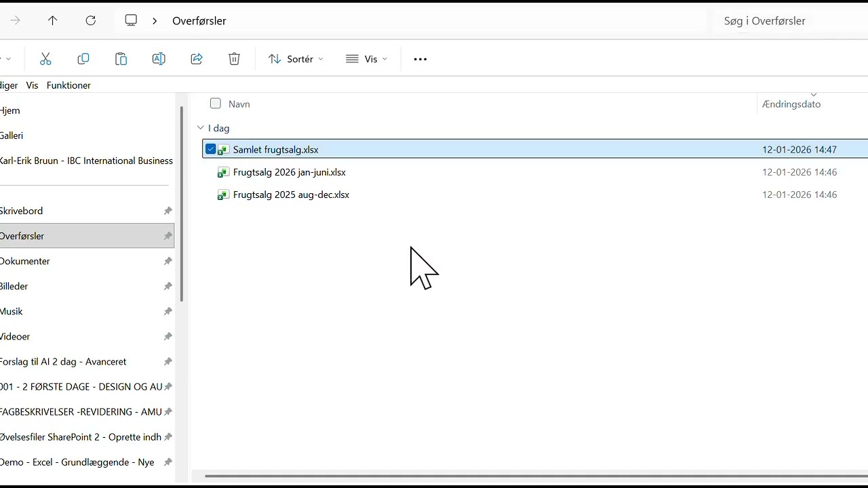
Task: Uncheck the Samlet frugtsalg.xlsx checkbox
Action: click(x=210, y=149)
